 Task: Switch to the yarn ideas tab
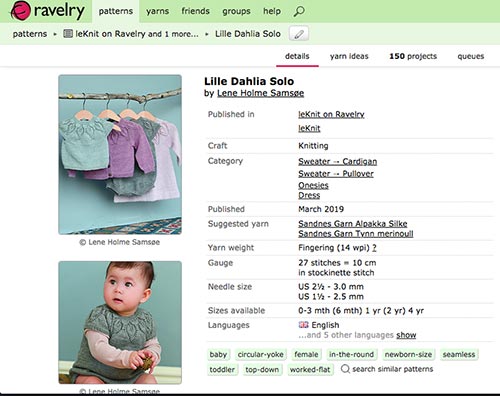coord(349,56)
